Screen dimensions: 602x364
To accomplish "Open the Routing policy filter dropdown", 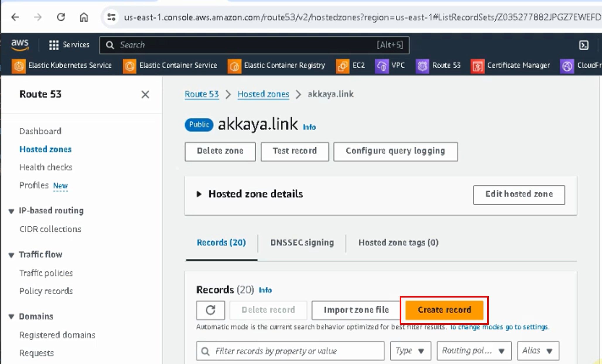I will pos(473,351).
